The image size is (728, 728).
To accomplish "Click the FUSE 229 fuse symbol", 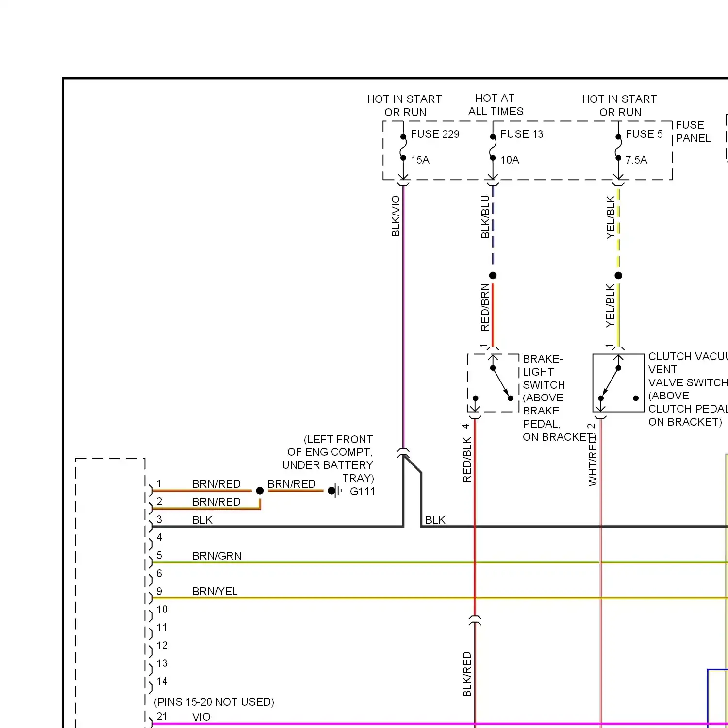I will pyautogui.click(x=403, y=147).
